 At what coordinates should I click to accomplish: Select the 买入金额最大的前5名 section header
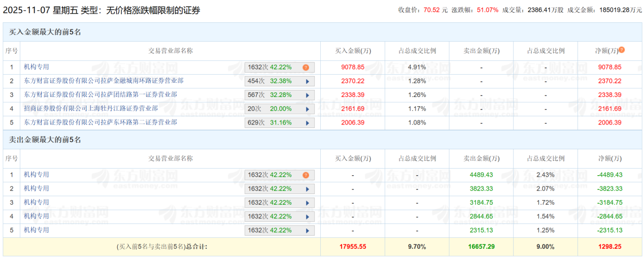(45, 32)
